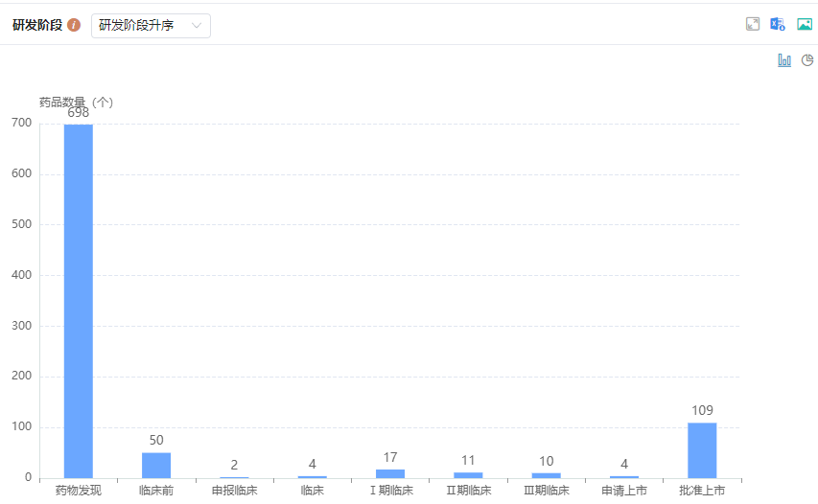Click the Ⅲ期临床 bar in the chart

pyautogui.click(x=547, y=474)
